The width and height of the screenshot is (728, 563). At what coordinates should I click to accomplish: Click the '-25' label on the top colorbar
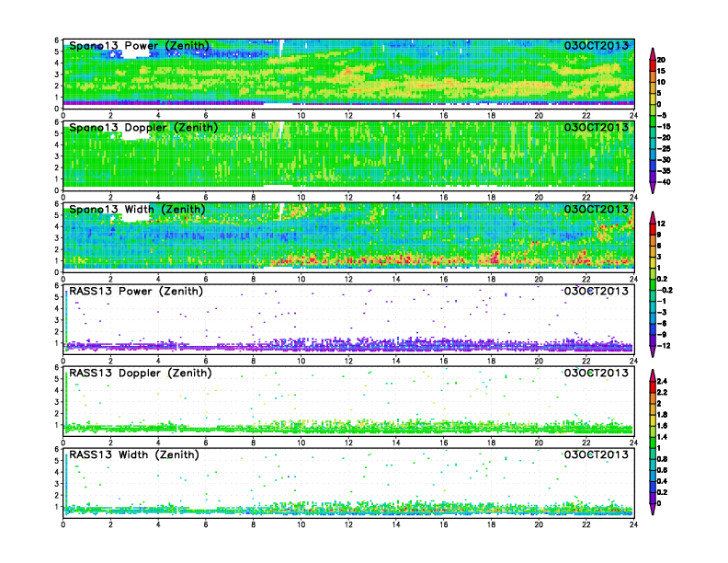(x=664, y=149)
